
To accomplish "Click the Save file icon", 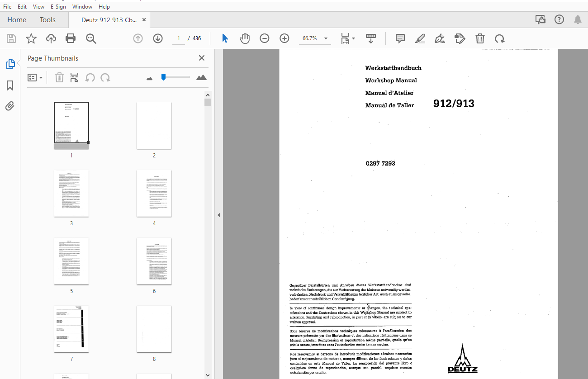I will tap(11, 38).
